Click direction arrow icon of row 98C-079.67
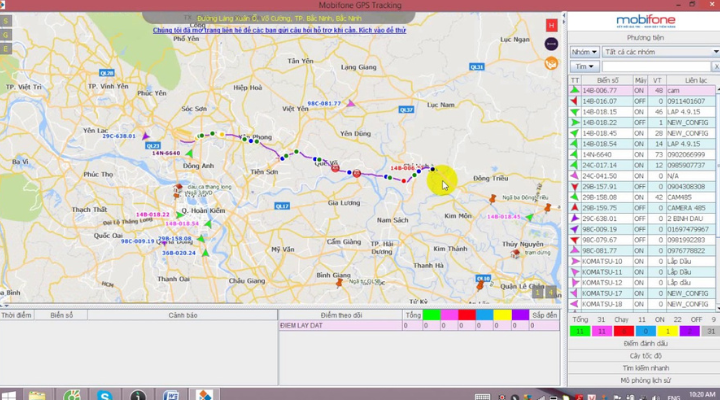Image resolution: width=720 pixels, height=400 pixels. (x=574, y=240)
